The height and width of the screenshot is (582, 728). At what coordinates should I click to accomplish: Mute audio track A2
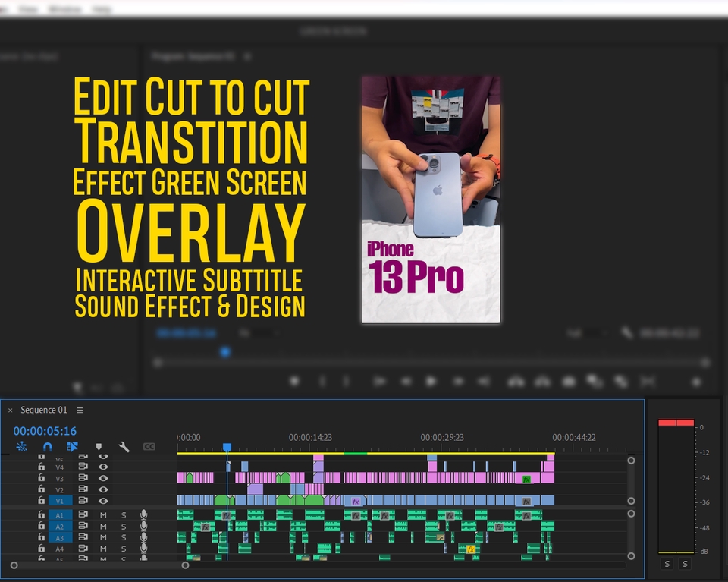103,527
